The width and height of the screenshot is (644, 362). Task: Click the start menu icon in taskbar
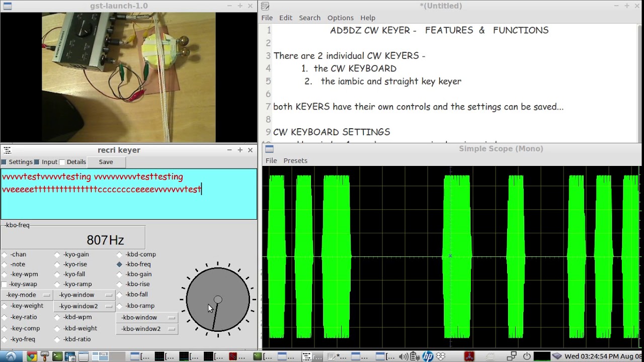pyautogui.click(x=11, y=356)
